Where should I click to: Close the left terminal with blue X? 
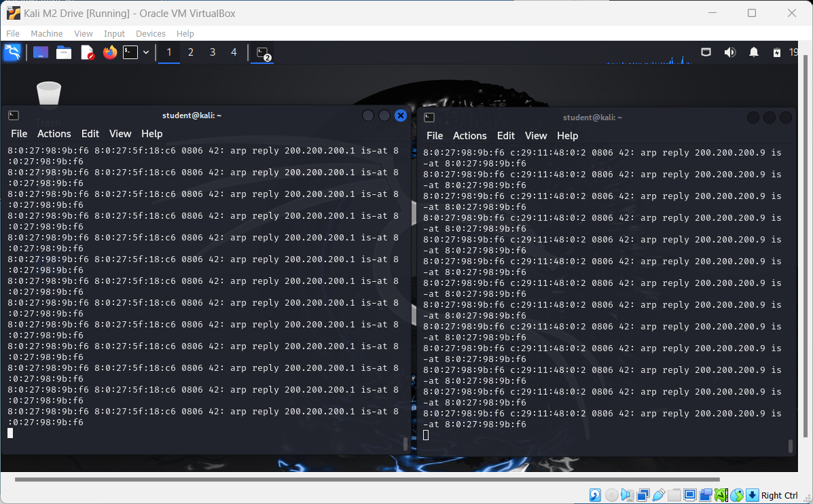(400, 115)
